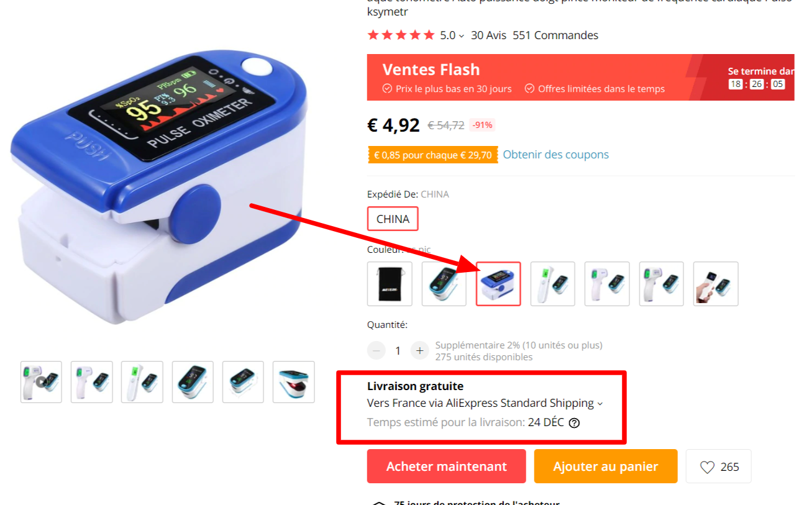Select the blue pulse oximeter color variant

(498, 284)
